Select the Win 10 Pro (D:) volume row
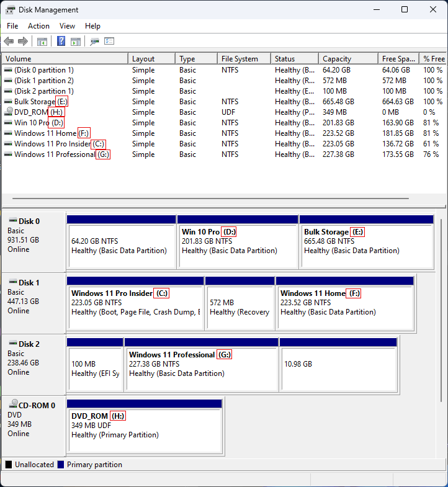Viewport: 448px width, 487px height. 224,123
